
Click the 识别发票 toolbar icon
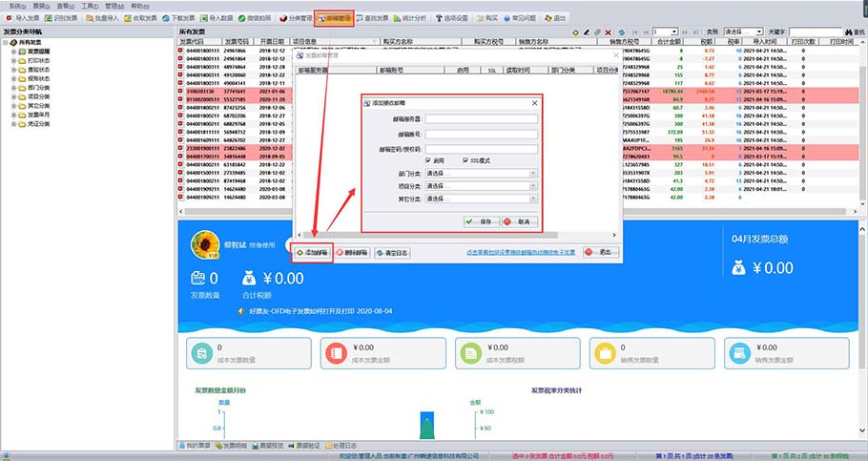(x=61, y=18)
